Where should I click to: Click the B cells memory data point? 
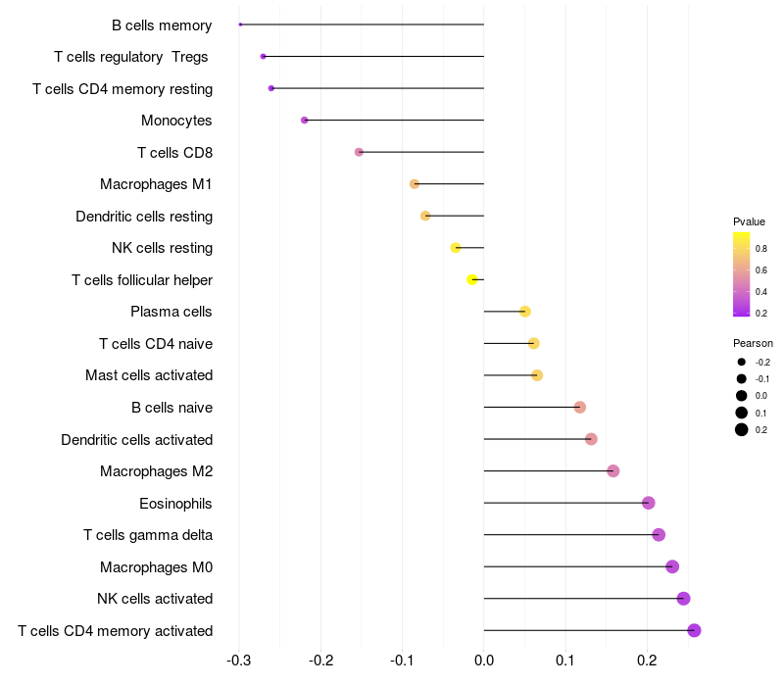[x=240, y=24]
